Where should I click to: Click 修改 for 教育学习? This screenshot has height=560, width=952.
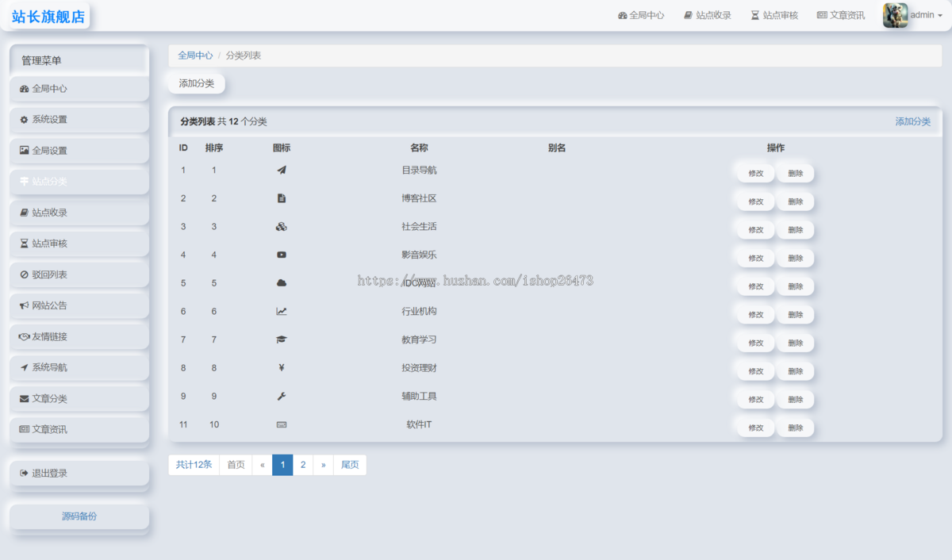coord(756,343)
